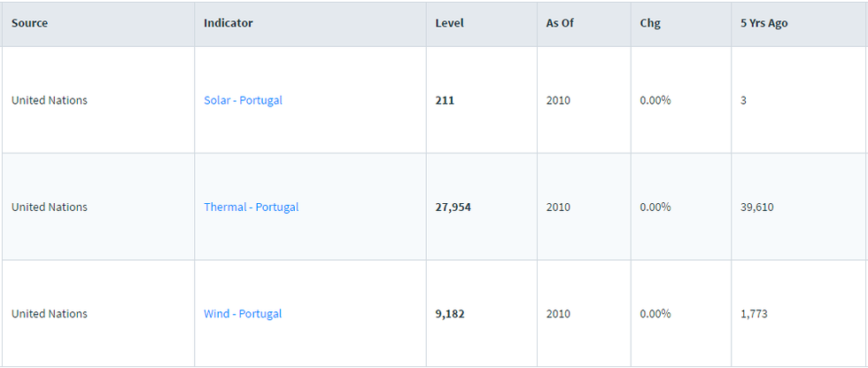868x368 pixels.
Task: Select the Solar level value 211
Action: (x=445, y=100)
